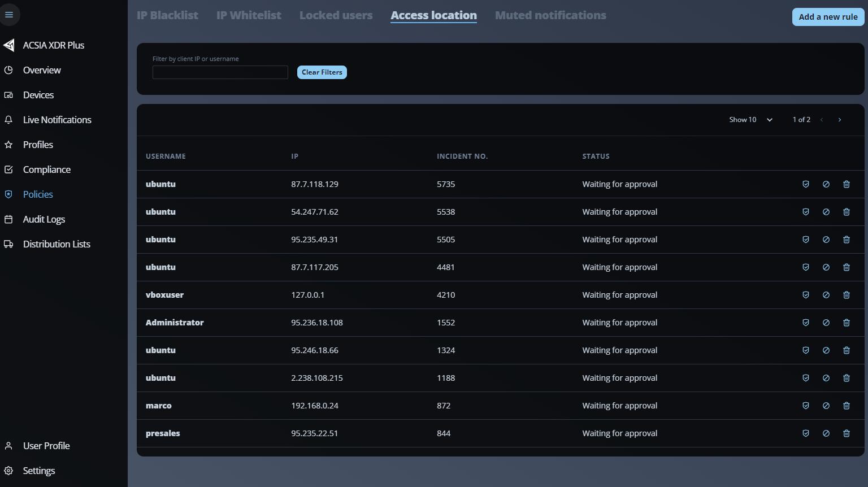Block vboxuser access location

pos(826,295)
